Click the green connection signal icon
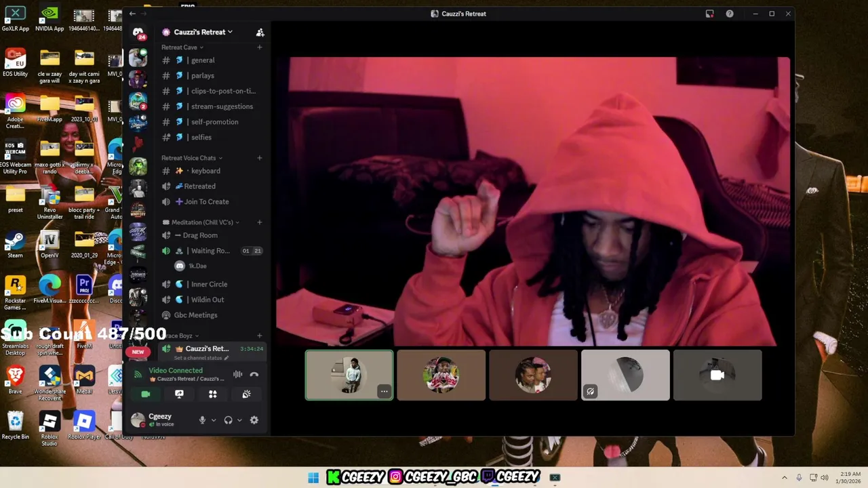 tap(138, 373)
